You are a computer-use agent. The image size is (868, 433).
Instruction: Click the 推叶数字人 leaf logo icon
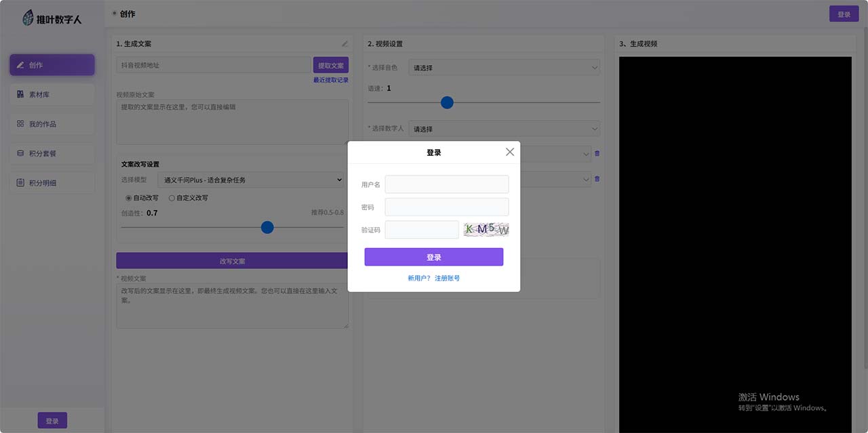(28, 18)
